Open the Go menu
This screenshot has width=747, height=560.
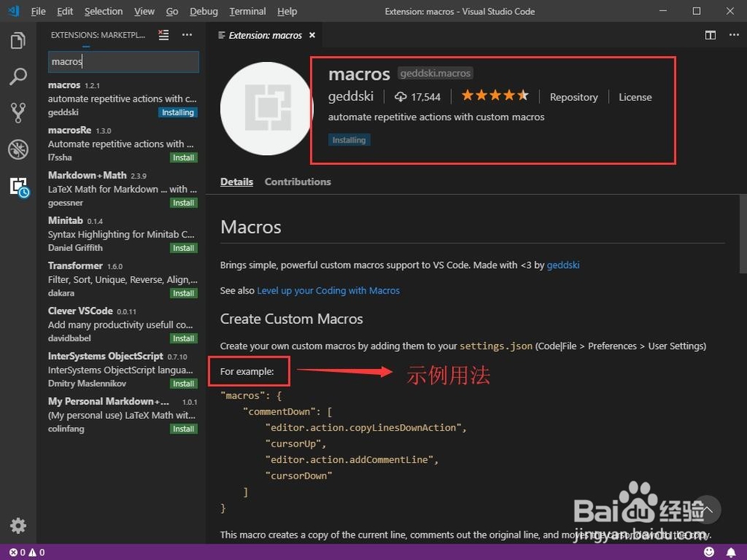(x=172, y=11)
